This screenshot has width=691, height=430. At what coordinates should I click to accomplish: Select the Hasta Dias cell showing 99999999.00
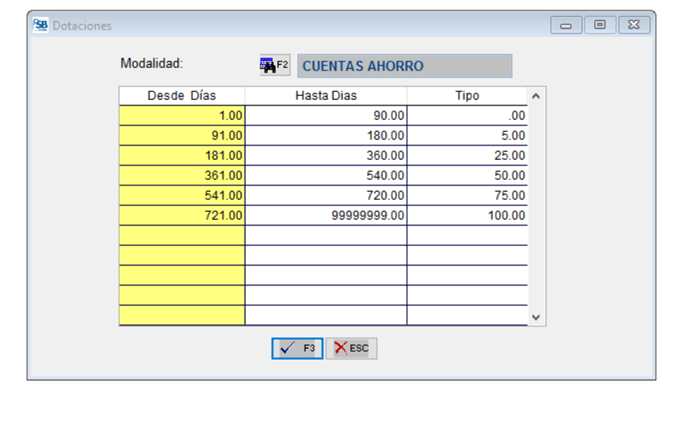click(x=326, y=215)
